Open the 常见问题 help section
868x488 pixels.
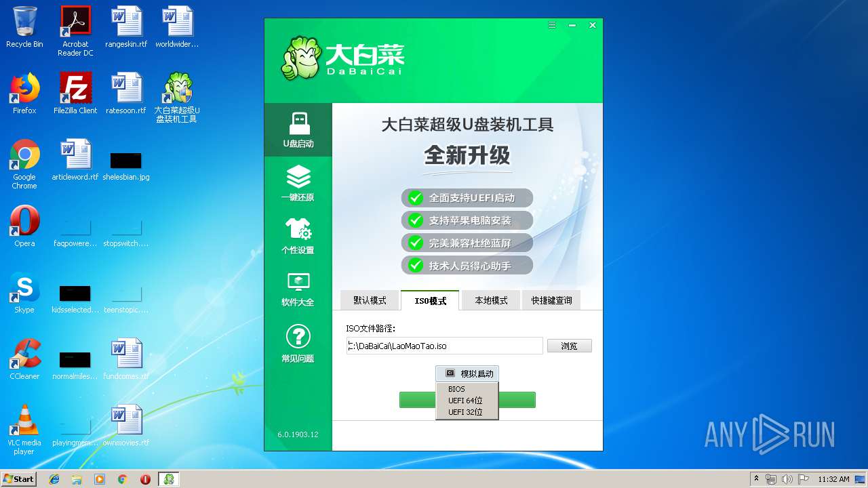coord(298,344)
